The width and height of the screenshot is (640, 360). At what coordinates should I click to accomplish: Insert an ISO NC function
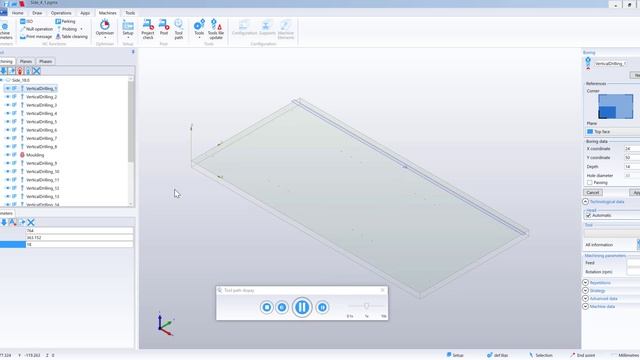click(x=27, y=21)
